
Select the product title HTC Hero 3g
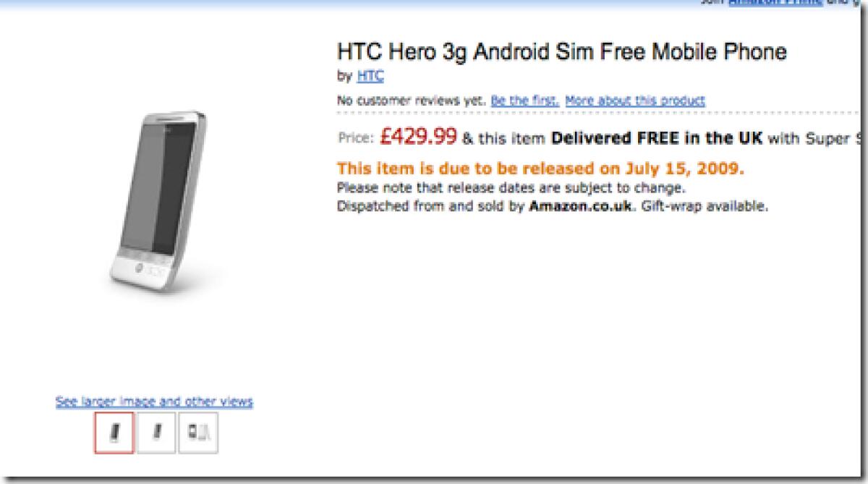pos(561,52)
